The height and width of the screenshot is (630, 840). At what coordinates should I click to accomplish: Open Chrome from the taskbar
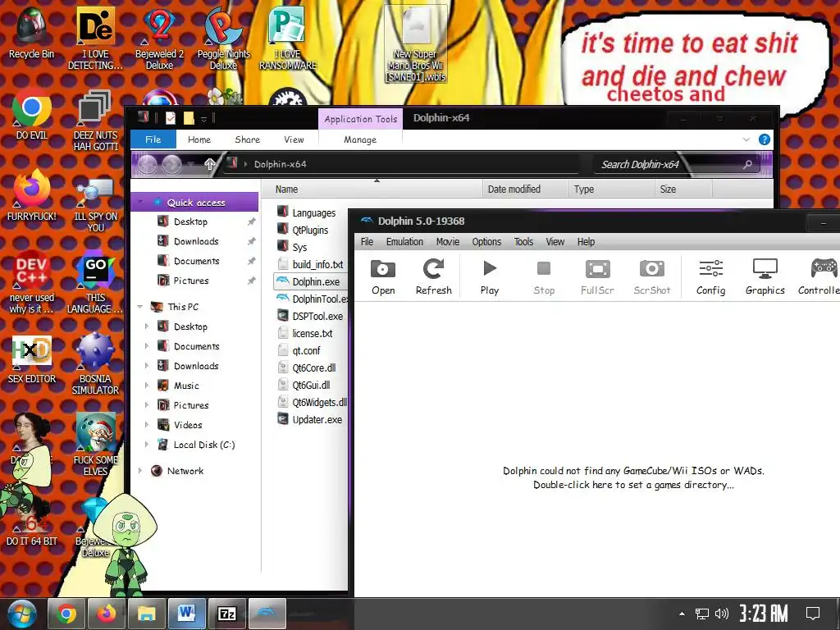[x=66, y=614]
